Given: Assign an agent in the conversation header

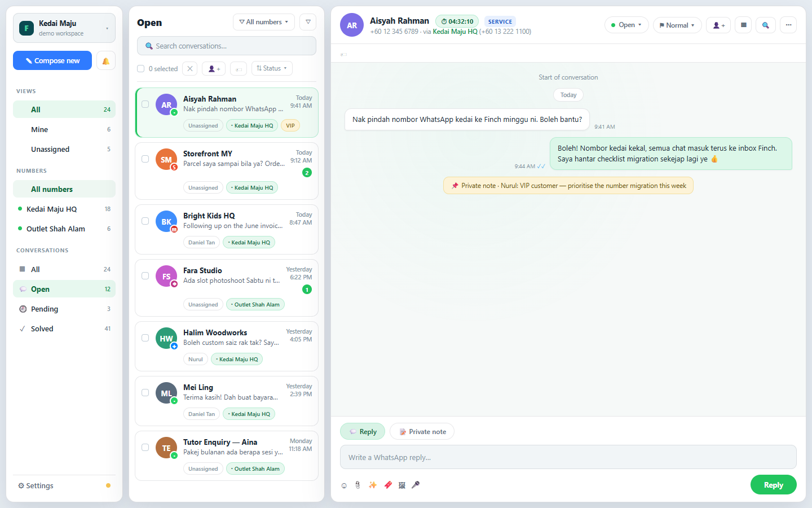Looking at the screenshot, I should coord(718,25).
